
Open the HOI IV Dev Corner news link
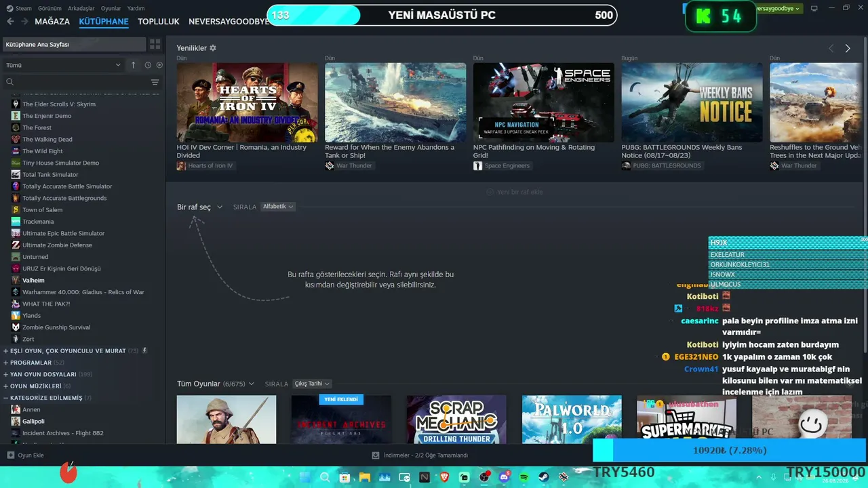(241, 151)
